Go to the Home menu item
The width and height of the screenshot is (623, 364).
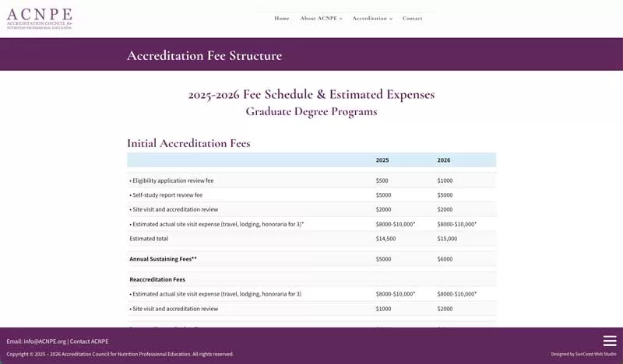click(282, 18)
